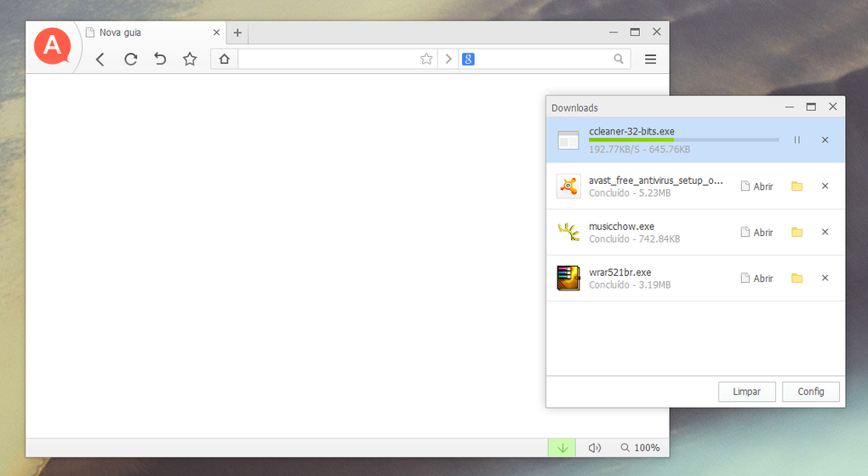Show avast setup file in folder
Screen dimensions: 868x476
click(797, 186)
